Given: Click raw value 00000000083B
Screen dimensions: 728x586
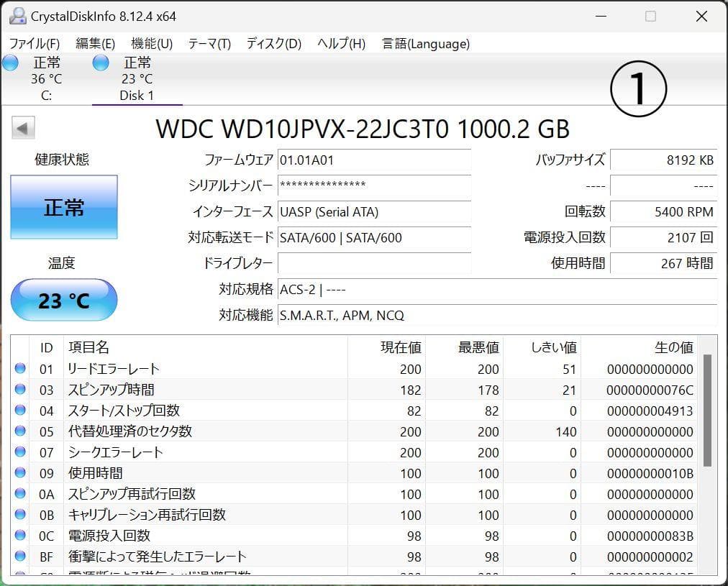Looking at the screenshot, I should [x=650, y=536].
